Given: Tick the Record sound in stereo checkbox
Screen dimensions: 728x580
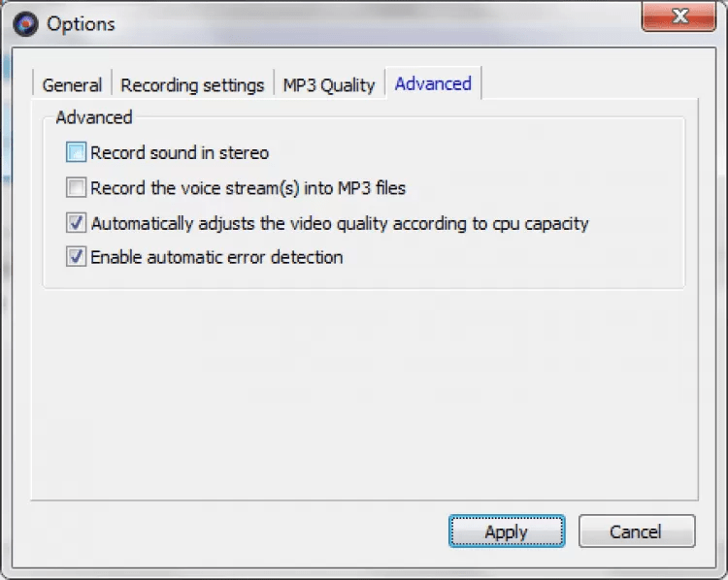Looking at the screenshot, I should [x=77, y=152].
